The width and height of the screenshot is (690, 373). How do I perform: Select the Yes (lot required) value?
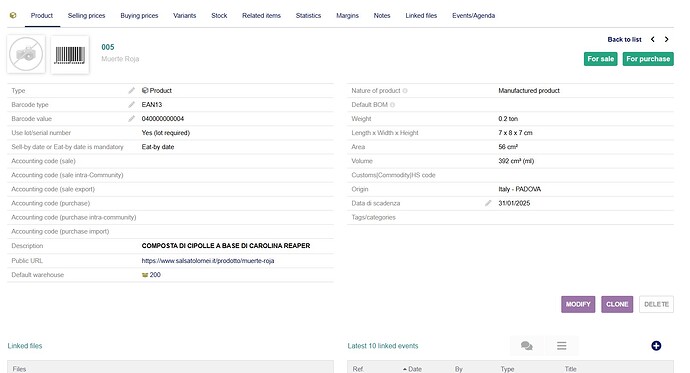165,133
